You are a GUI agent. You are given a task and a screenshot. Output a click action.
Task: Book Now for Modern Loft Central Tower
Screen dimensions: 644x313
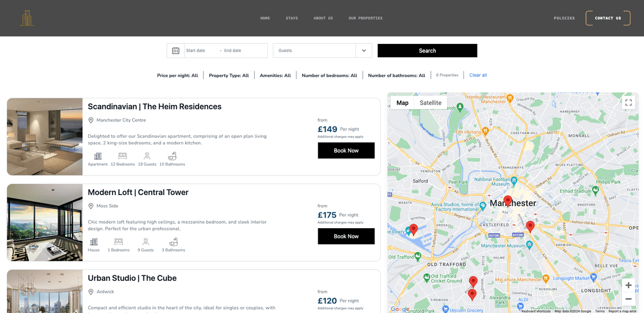pyautogui.click(x=346, y=236)
